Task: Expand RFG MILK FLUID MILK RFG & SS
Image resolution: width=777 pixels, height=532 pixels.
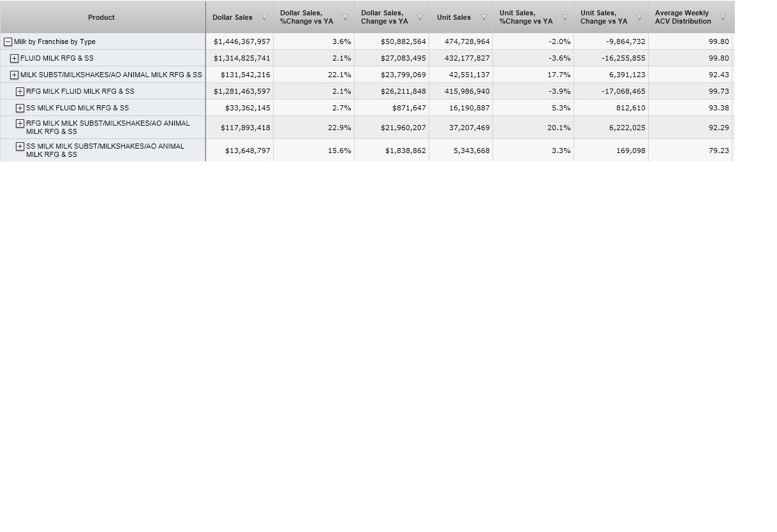Action: pos(20,91)
